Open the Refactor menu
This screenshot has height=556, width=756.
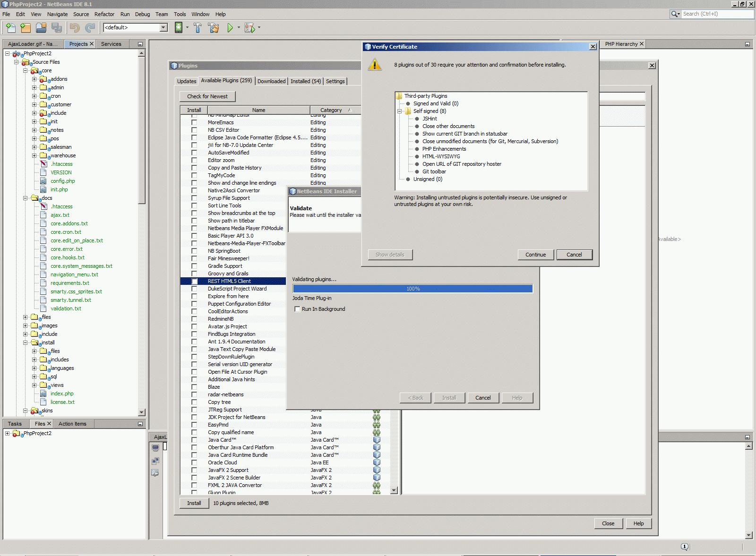pyautogui.click(x=104, y=14)
